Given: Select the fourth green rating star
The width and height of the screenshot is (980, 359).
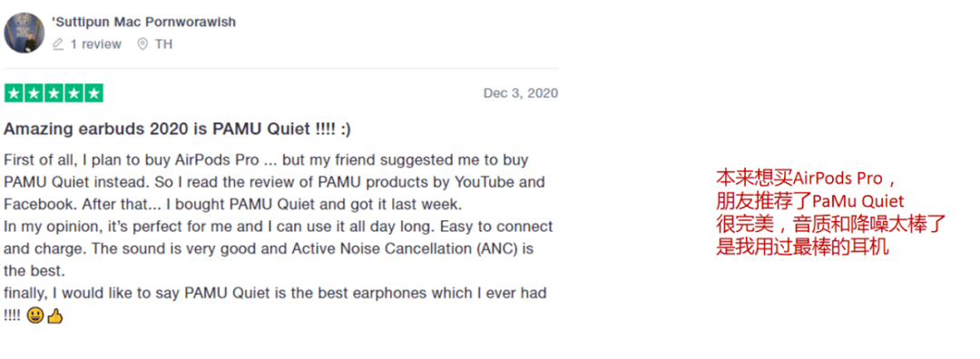Looking at the screenshot, I should pyautogui.click(x=73, y=93).
